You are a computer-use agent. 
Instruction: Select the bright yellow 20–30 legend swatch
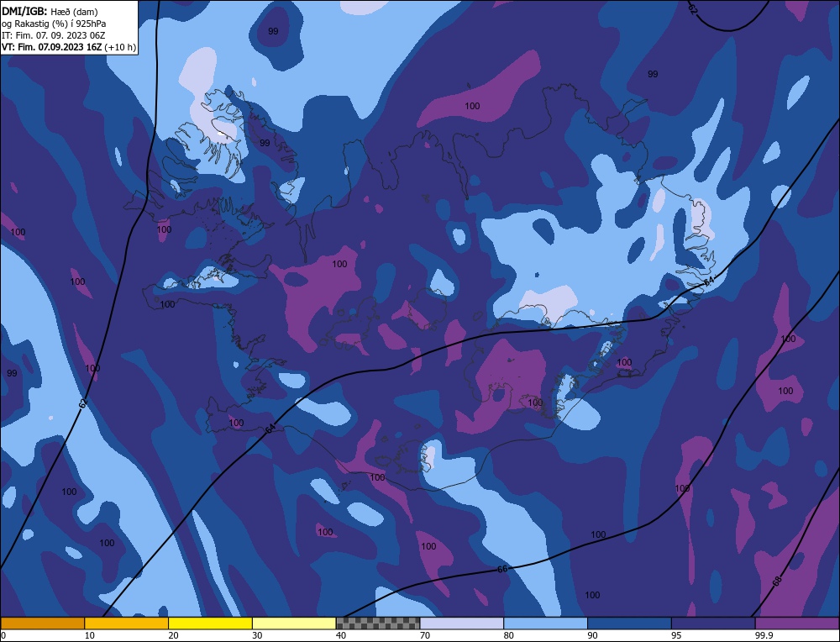click(211, 624)
